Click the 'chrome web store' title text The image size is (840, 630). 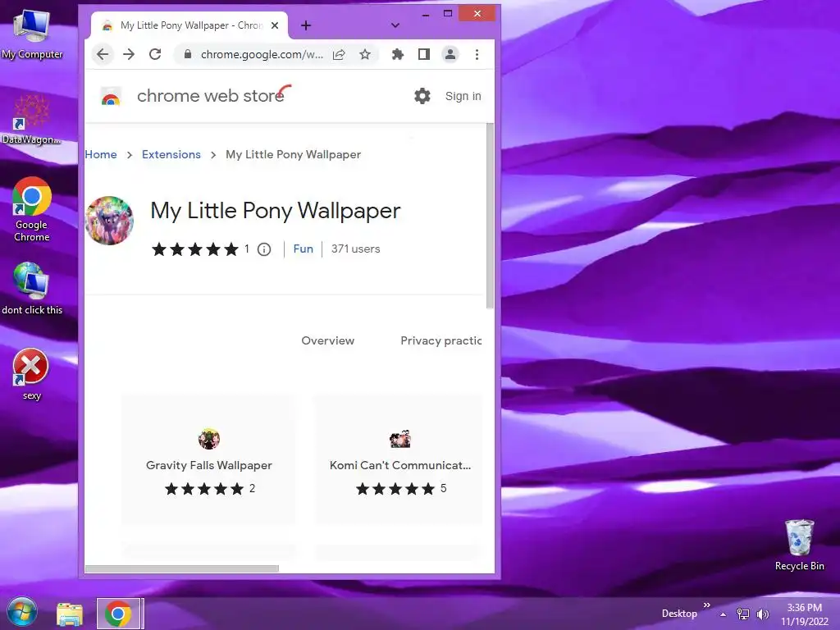click(211, 96)
